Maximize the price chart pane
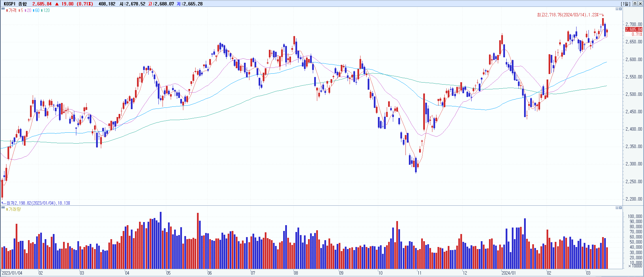This screenshot has height=277, width=644. pos(617,9)
